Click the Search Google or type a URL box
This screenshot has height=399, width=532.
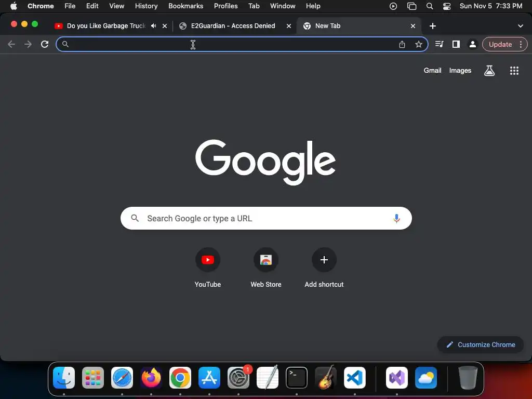(x=266, y=218)
